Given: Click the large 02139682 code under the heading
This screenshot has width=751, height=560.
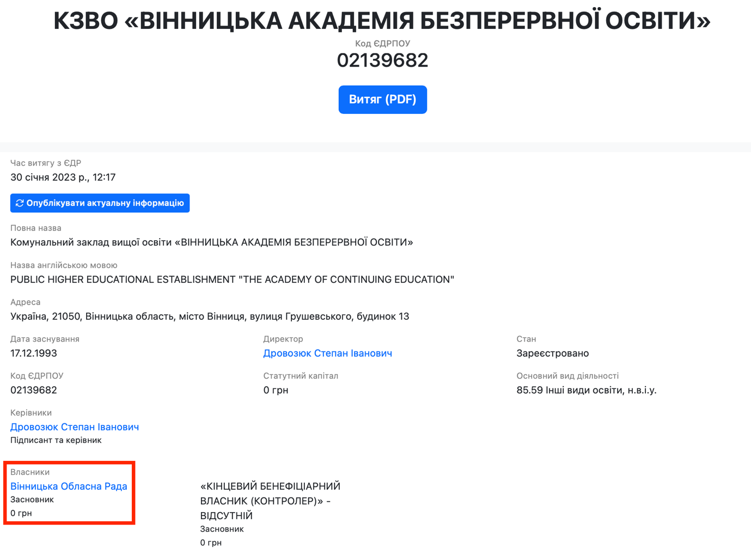Looking at the screenshot, I should pos(382,60).
